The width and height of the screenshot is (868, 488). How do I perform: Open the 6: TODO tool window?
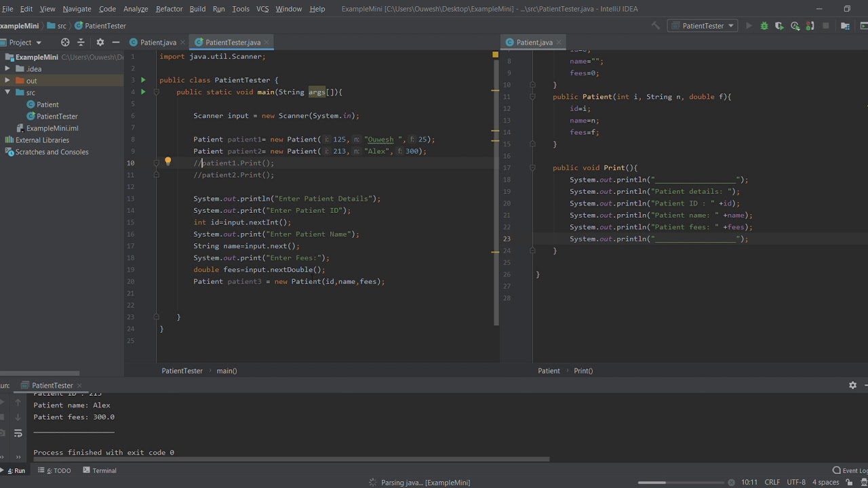coord(54,470)
